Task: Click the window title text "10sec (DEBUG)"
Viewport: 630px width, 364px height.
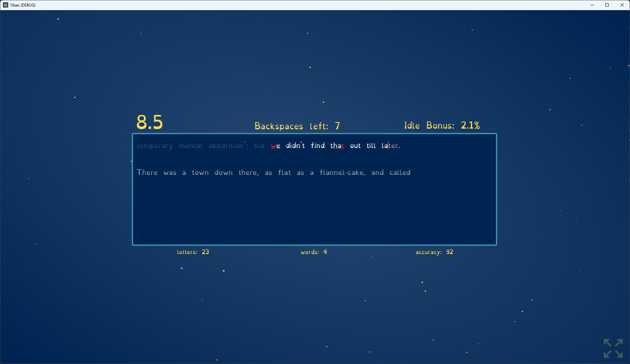Action: (x=23, y=5)
